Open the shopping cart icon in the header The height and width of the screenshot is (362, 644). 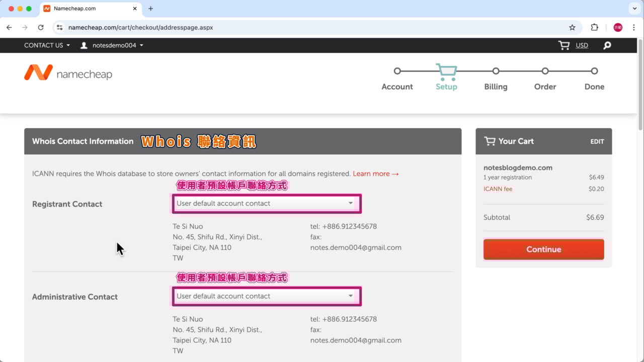click(563, 45)
